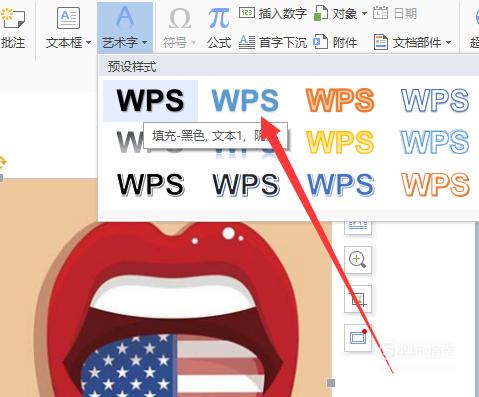Click the 对象 object button
This screenshot has height=397, width=479.
point(336,14)
